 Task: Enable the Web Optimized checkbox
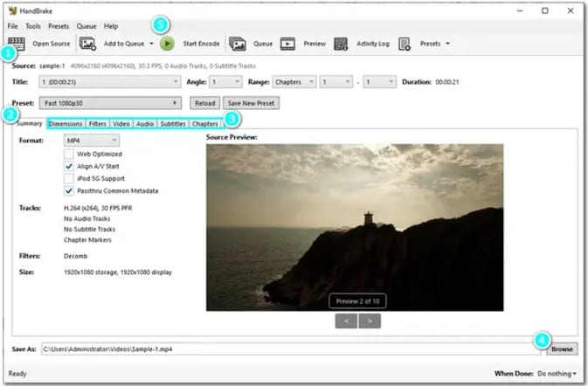pos(69,154)
